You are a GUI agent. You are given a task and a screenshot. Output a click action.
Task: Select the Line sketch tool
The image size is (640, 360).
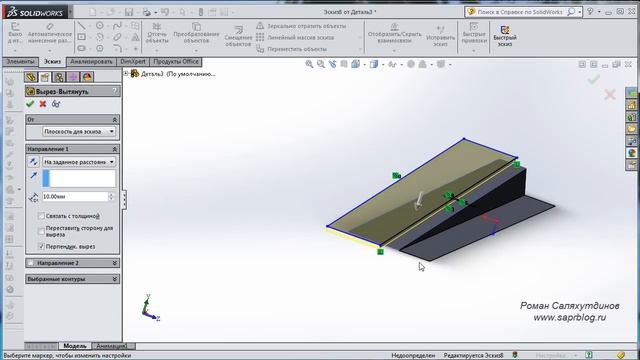tap(82, 26)
